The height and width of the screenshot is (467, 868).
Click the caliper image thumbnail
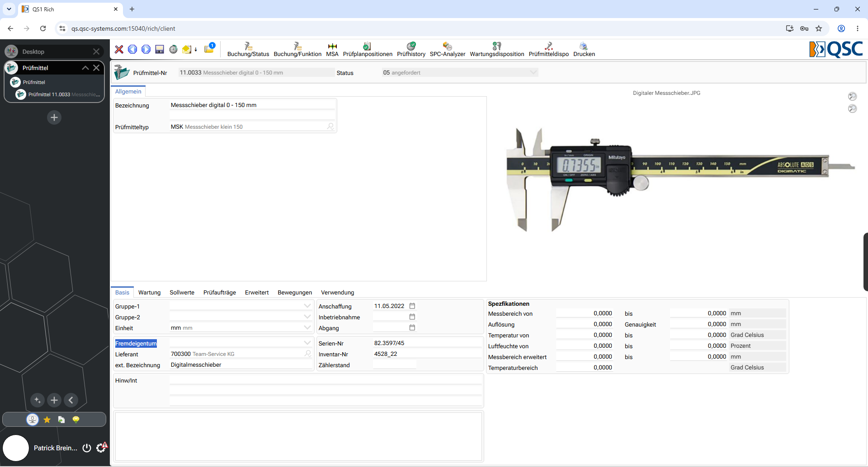click(x=680, y=179)
